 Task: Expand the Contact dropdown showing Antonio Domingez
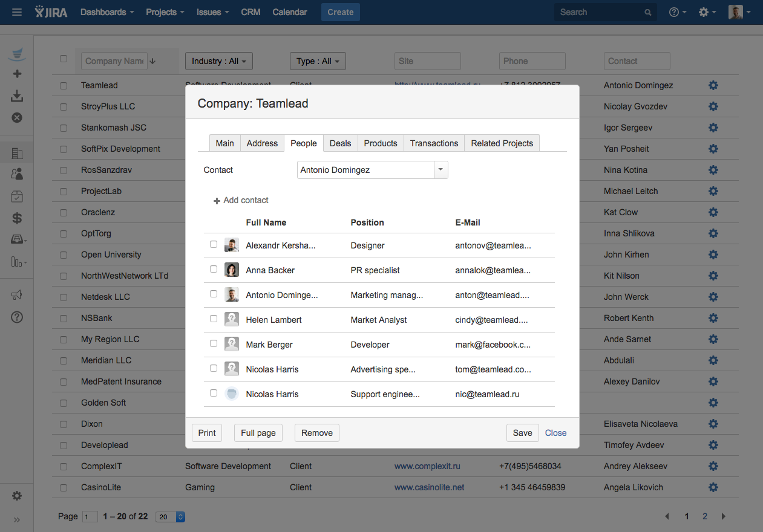click(440, 170)
